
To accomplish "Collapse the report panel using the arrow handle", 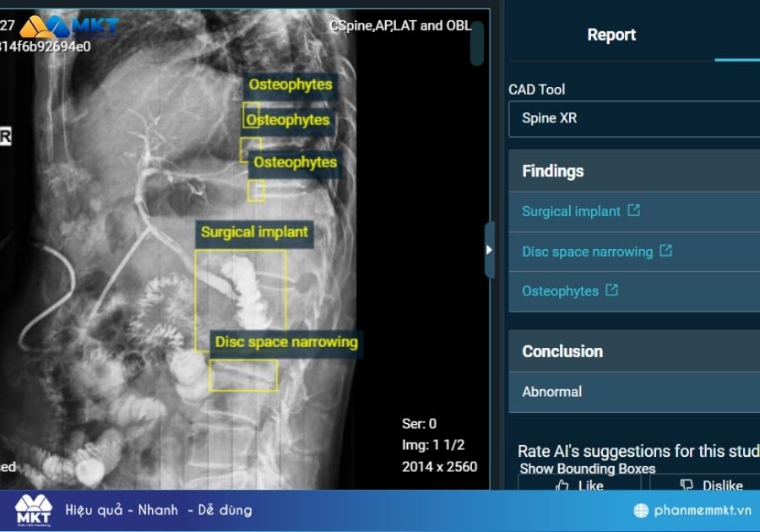I will pyautogui.click(x=489, y=250).
